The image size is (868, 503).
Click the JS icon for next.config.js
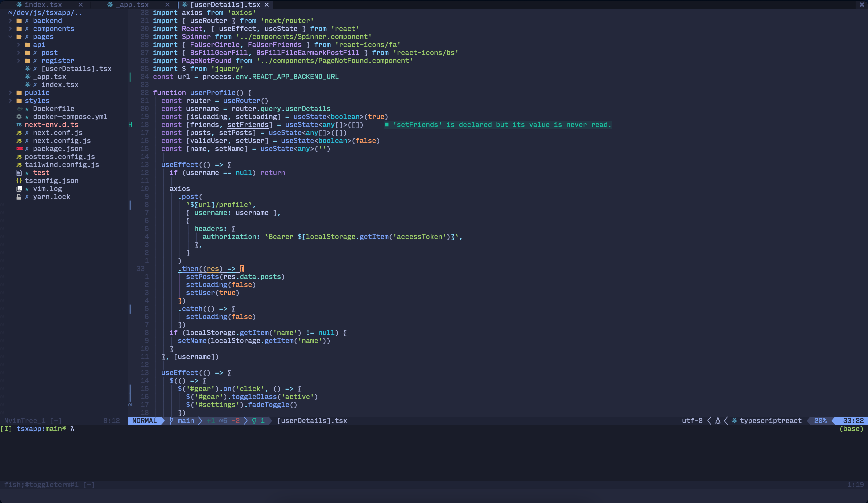[19, 141]
